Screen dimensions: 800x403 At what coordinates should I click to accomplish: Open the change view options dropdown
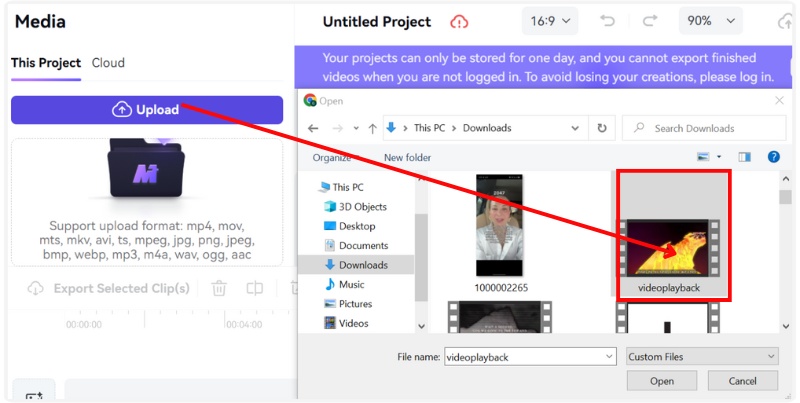point(718,157)
